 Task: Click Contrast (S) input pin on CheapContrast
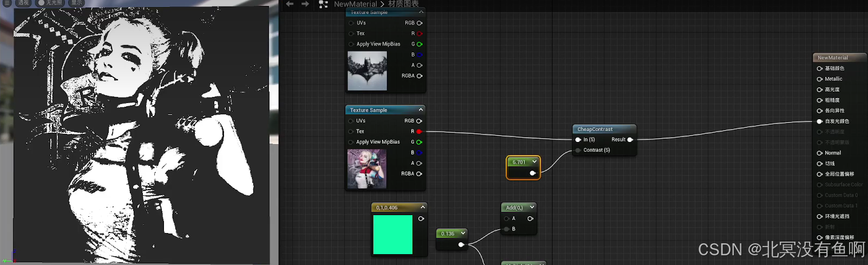coord(578,150)
